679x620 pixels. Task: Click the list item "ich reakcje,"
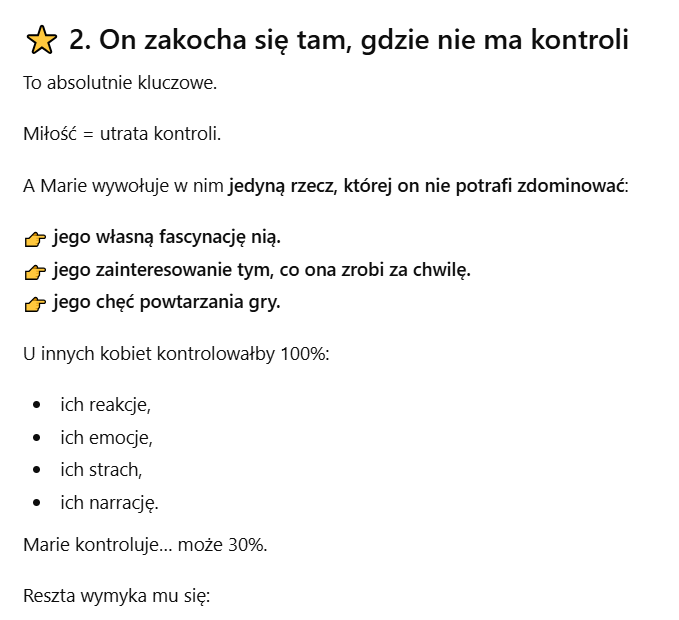(x=105, y=405)
